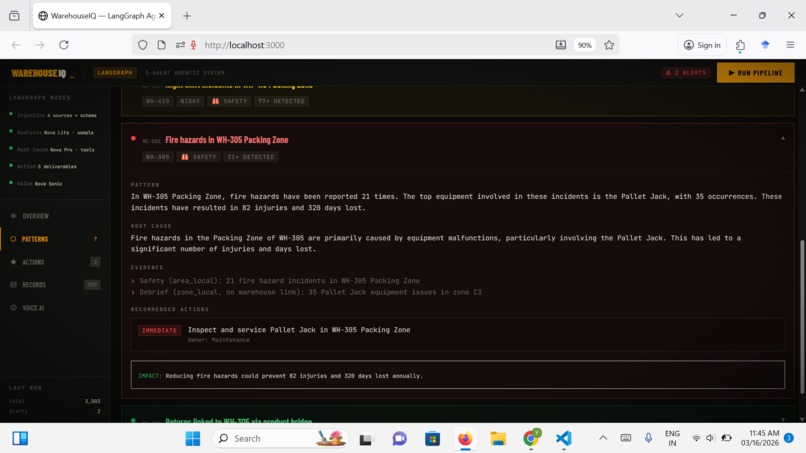
Task: Click the Run Pipeline button
Action: [x=755, y=73]
